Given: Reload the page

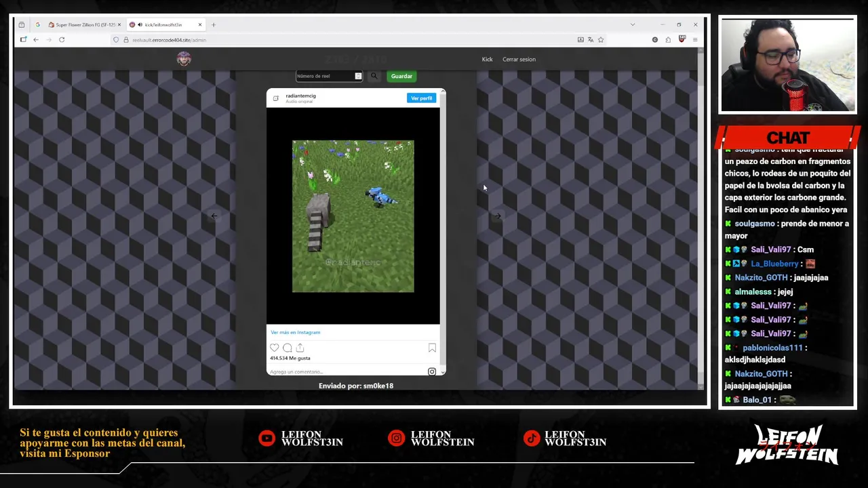Looking at the screenshot, I should (x=62, y=39).
